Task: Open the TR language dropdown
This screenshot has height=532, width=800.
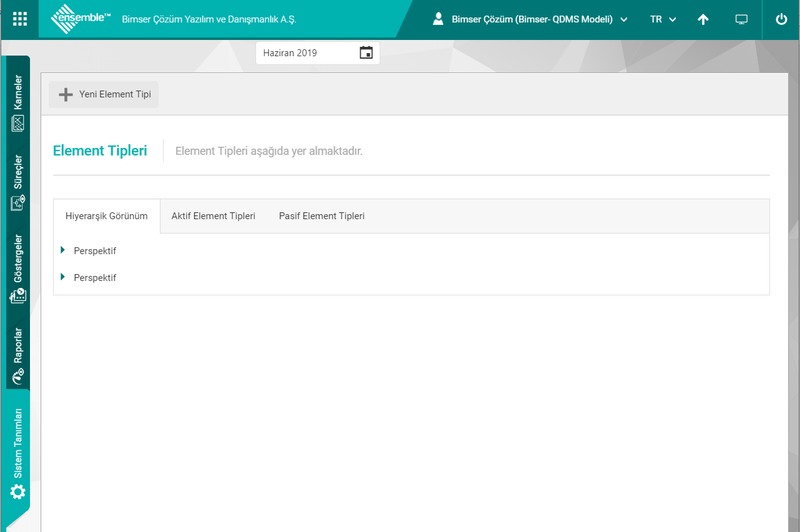Action: coord(663,19)
